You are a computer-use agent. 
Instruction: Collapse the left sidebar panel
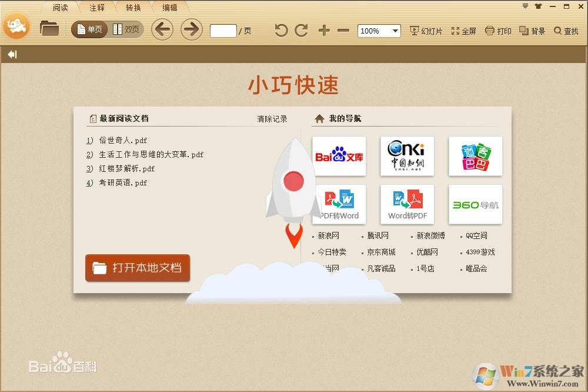[12, 54]
